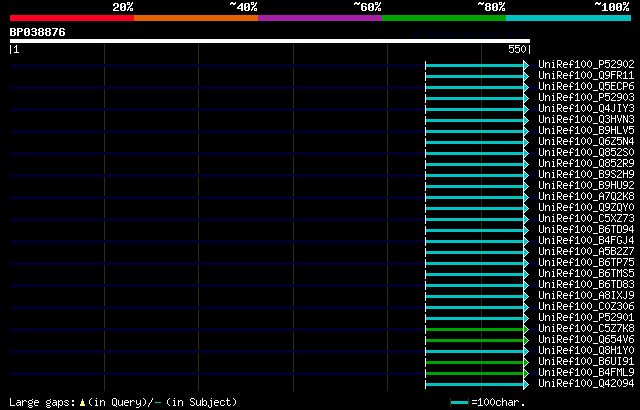Click the cyan alignment bar for UniRef100_P52901
This screenshot has height=410, width=640.
(x=477, y=318)
